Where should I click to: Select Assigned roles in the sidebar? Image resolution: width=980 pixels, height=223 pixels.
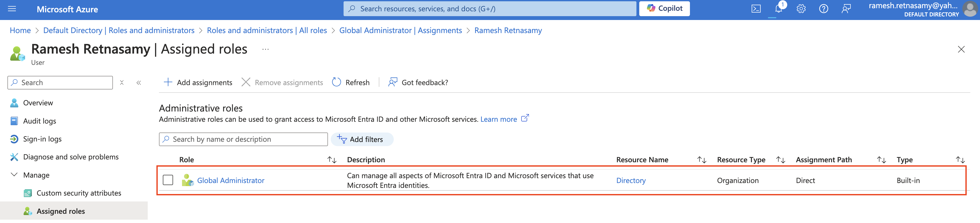point(74,211)
